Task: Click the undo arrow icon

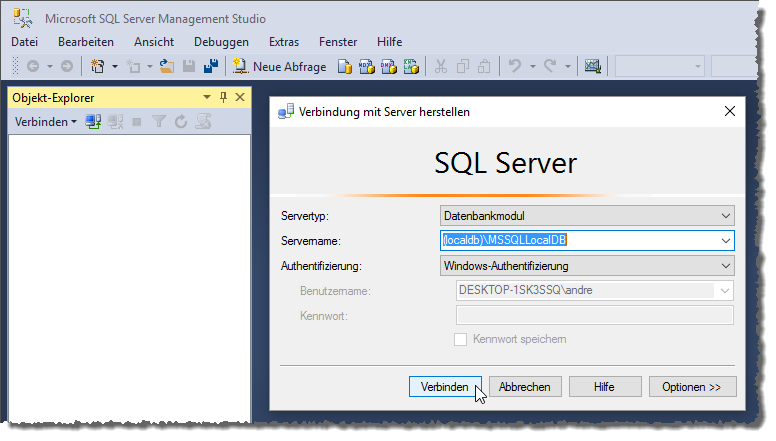Action: coord(515,66)
